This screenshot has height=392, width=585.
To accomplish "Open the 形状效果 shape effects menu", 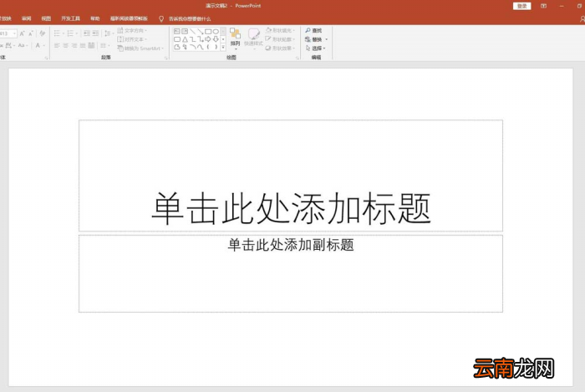I will click(280, 48).
